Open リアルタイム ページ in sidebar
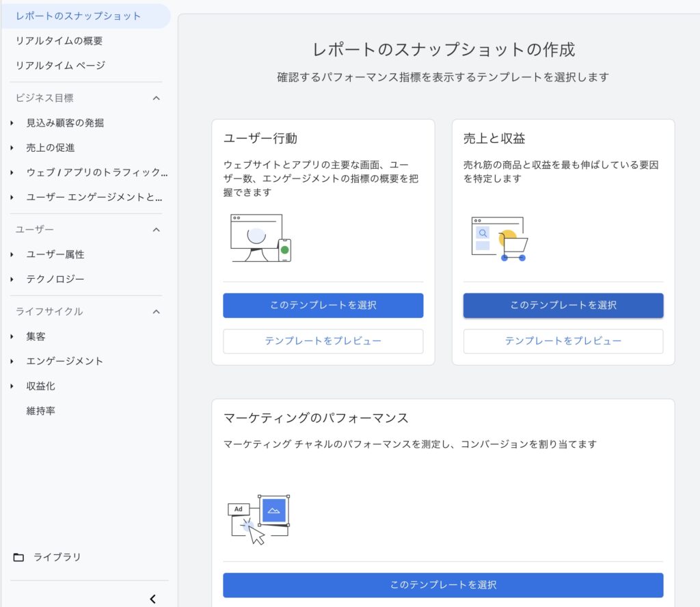This screenshot has width=700, height=607. click(x=60, y=66)
